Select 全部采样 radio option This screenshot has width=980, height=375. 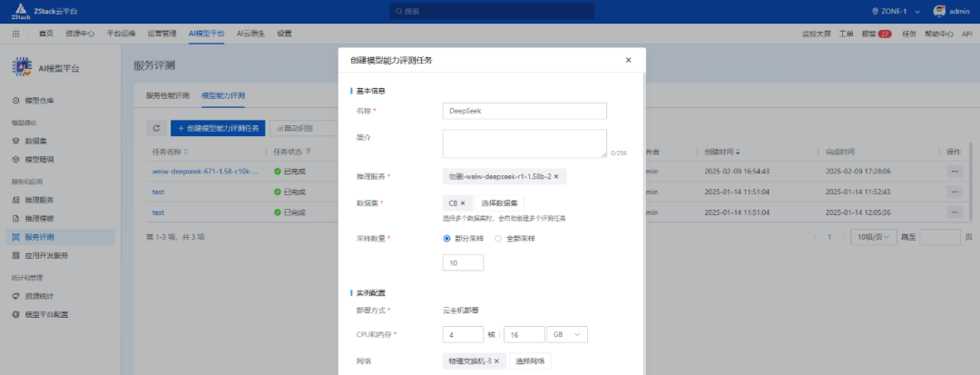[498, 238]
